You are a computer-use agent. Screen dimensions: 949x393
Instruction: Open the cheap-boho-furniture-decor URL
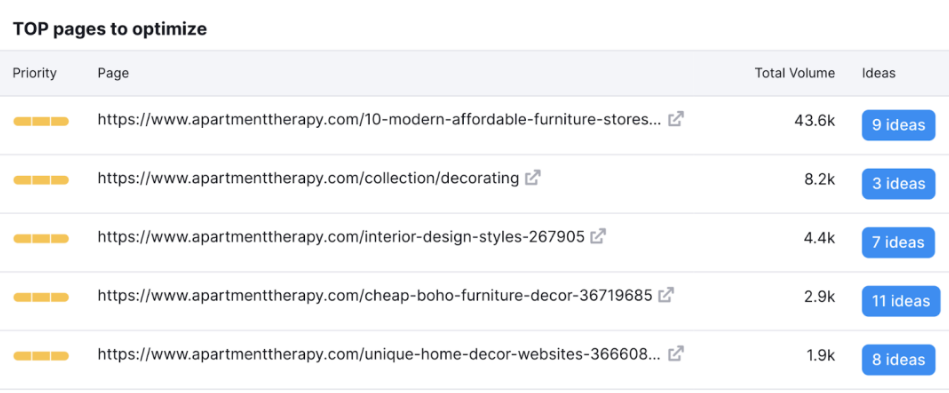pos(375,296)
